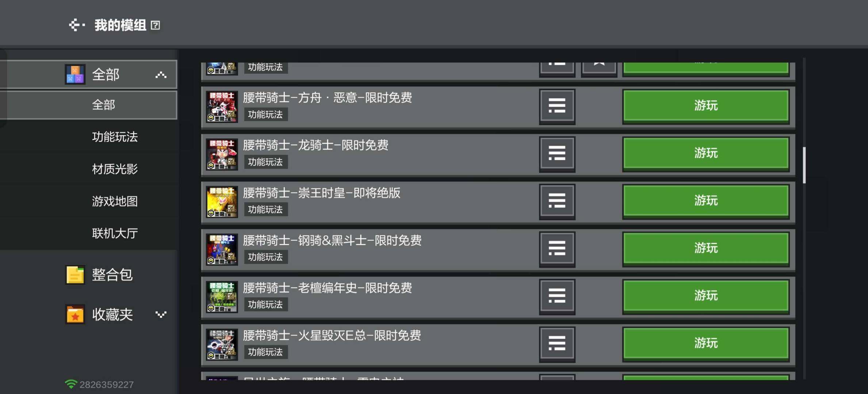Image resolution: width=868 pixels, height=394 pixels.
Task: Click the 我的模组 page title
Action: coord(121,25)
